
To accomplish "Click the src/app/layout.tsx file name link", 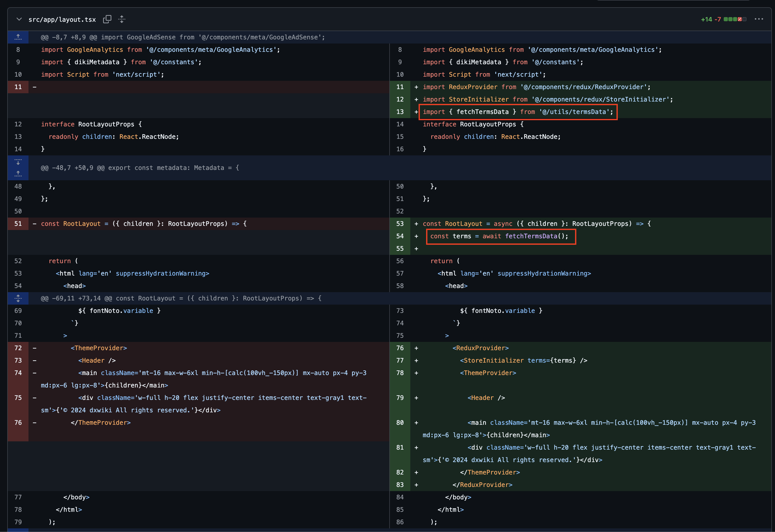I will coord(62,20).
